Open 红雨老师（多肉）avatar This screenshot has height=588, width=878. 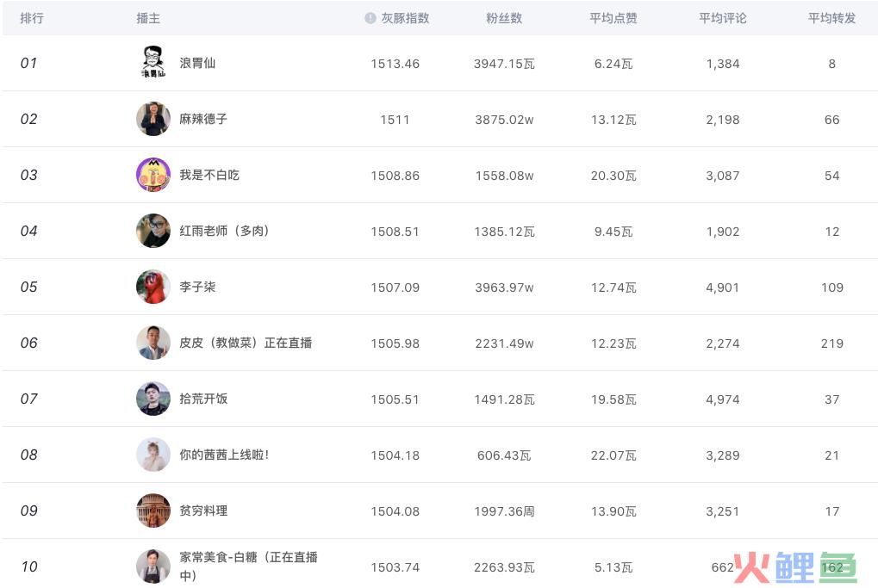[153, 231]
